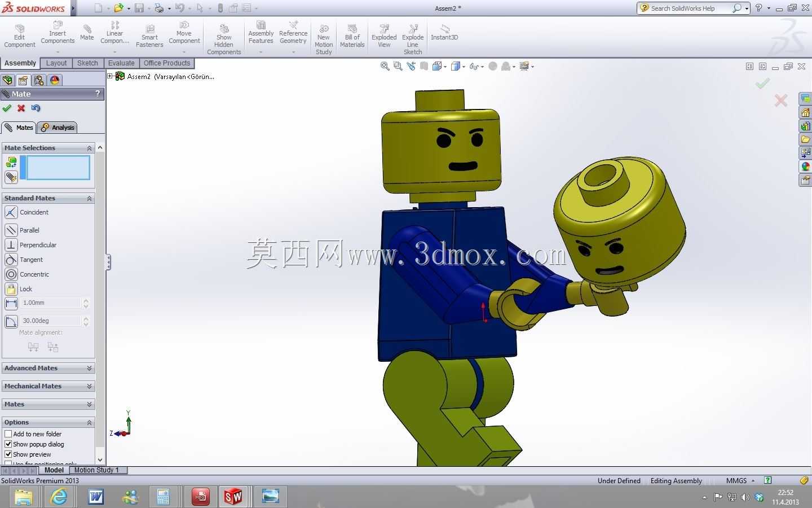
Task: Click the distance value field 1.00mm
Action: click(51, 303)
